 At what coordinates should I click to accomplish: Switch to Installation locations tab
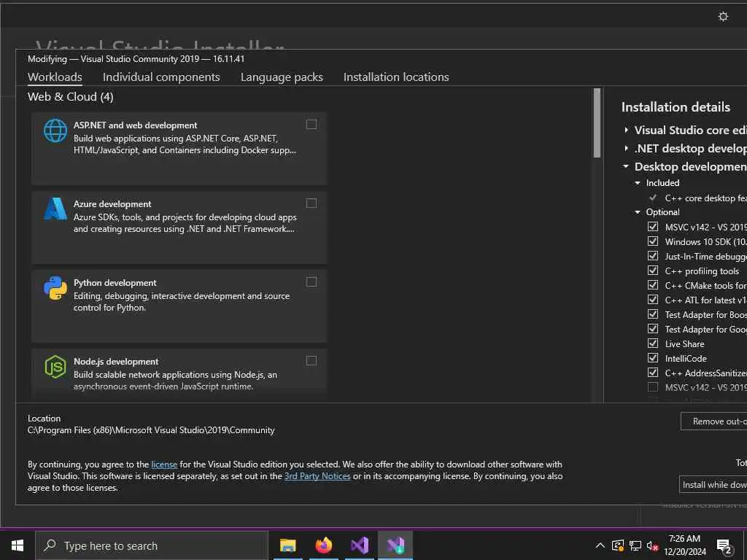pyautogui.click(x=396, y=77)
